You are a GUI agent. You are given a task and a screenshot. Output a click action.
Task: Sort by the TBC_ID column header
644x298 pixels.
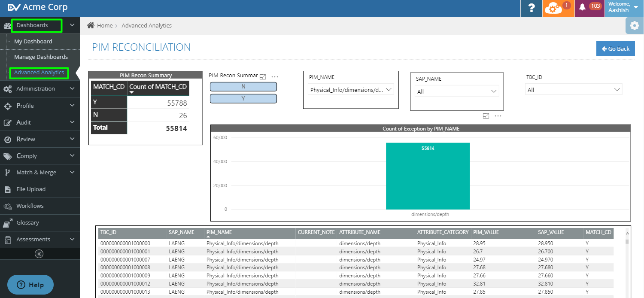(x=108, y=232)
